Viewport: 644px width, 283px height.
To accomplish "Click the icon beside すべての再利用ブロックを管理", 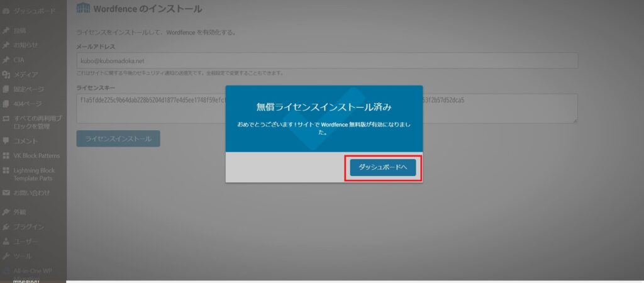I will tap(6, 119).
